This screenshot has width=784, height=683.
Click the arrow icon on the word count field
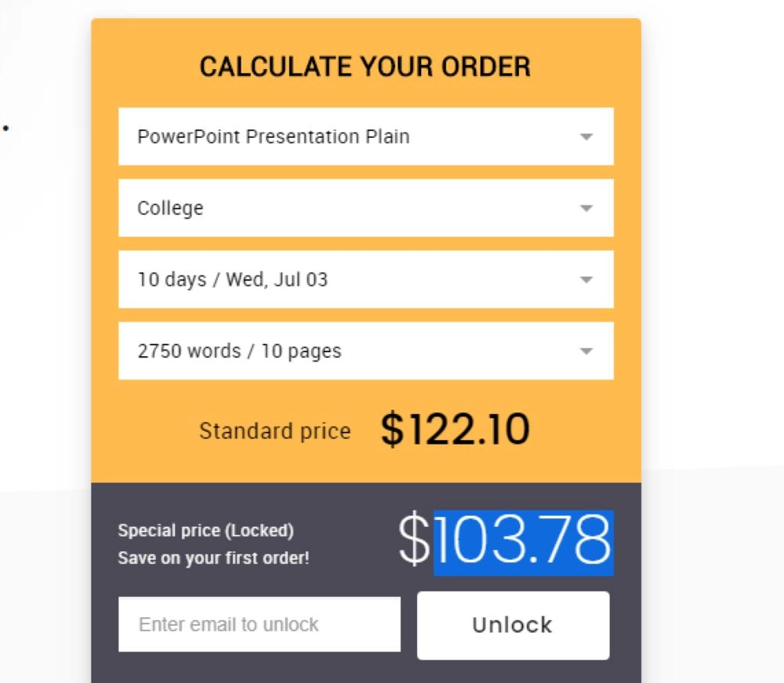(586, 351)
